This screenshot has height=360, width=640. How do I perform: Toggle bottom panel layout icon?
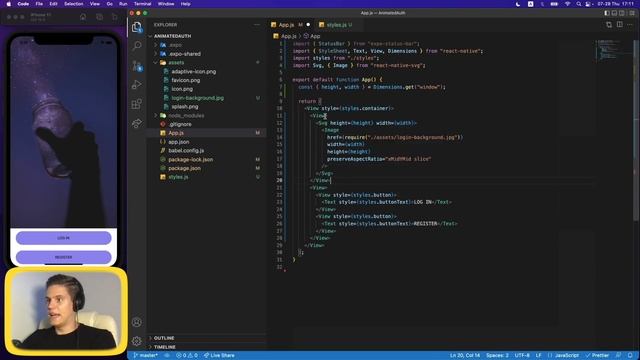(x=614, y=13)
